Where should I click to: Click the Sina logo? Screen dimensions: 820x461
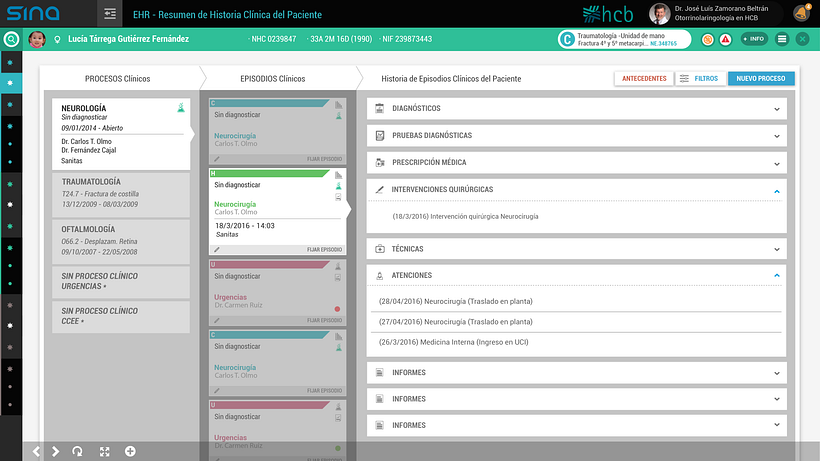[32, 13]
